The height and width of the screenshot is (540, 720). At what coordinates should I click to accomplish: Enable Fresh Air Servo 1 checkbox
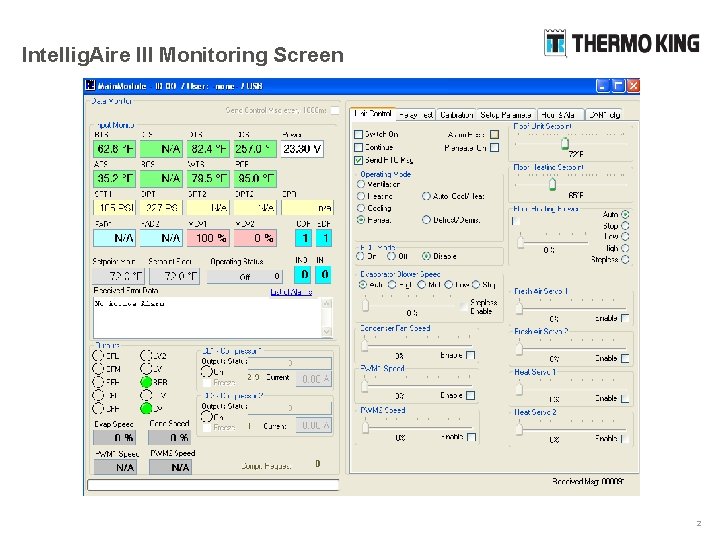click(x=625, y=318)
